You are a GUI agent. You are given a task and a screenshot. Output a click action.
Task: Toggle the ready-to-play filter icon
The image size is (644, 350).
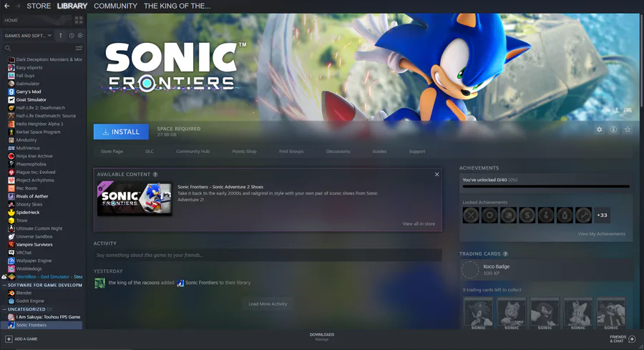[80, 36]
